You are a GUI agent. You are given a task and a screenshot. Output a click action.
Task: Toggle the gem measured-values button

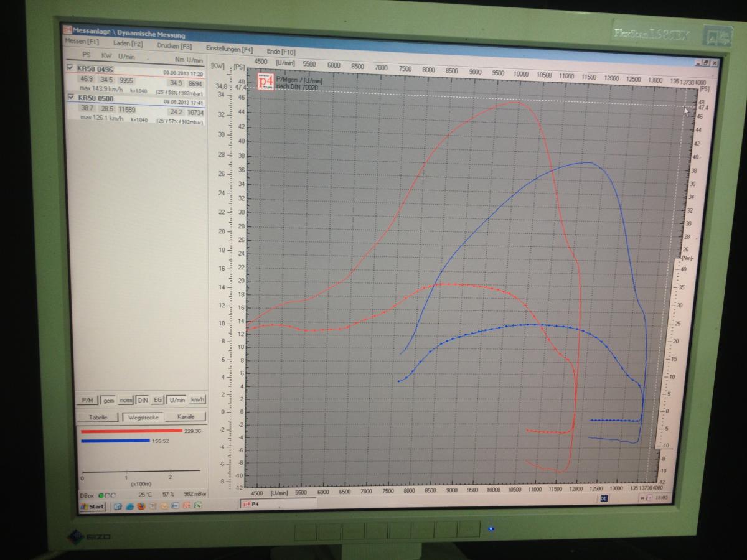[x=108, y=400]
